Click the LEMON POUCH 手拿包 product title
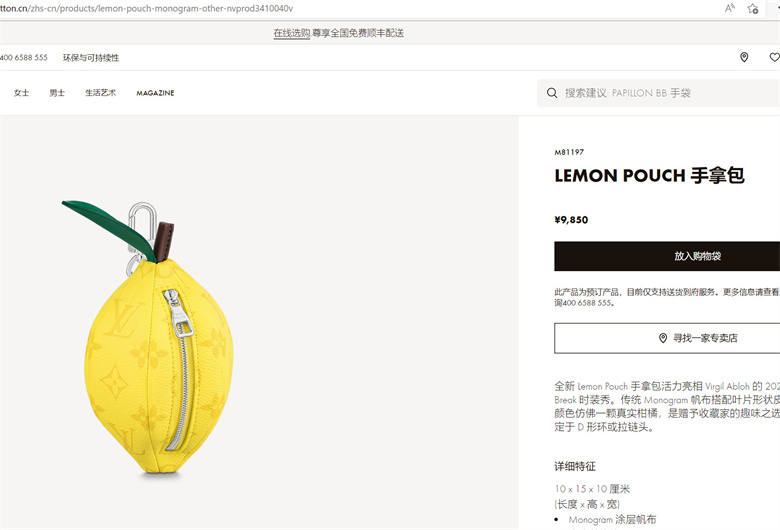Viewport: 780px width, 530px height. click(649, 176)
